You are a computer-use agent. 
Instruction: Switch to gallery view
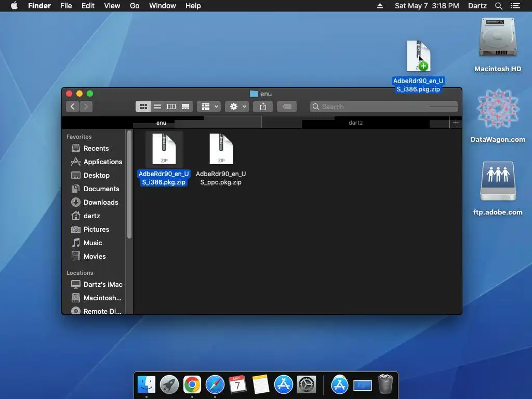pyautogui.click(x=185, y=107)
